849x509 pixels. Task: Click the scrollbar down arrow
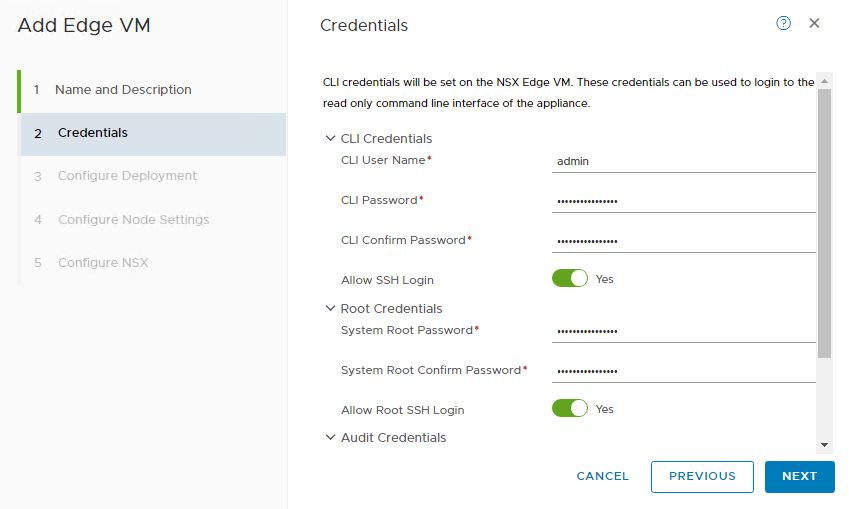[824, 444]
